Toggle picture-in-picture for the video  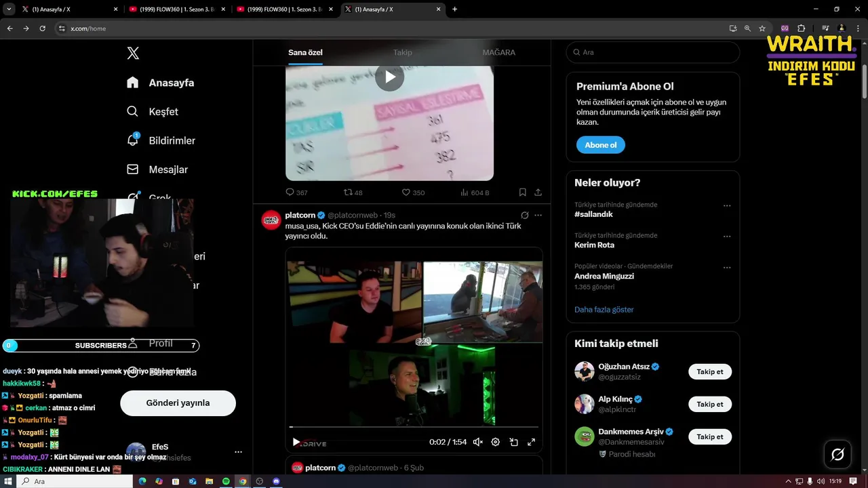point(513,442)
